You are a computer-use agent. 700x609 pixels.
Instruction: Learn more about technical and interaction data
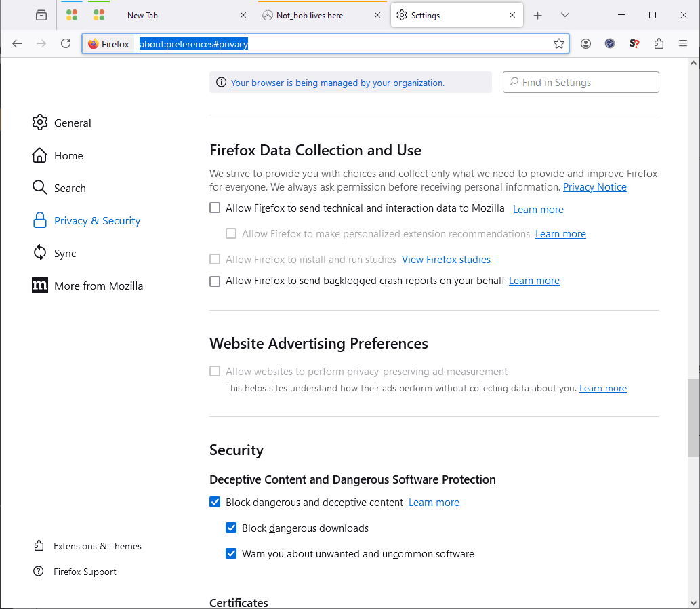[x=538, y=210]
